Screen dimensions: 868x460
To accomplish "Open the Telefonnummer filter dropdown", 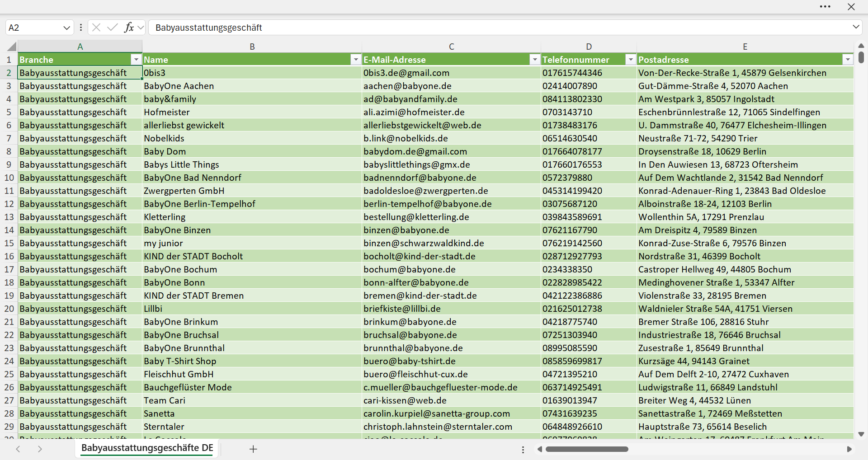I will click(631, 60).
